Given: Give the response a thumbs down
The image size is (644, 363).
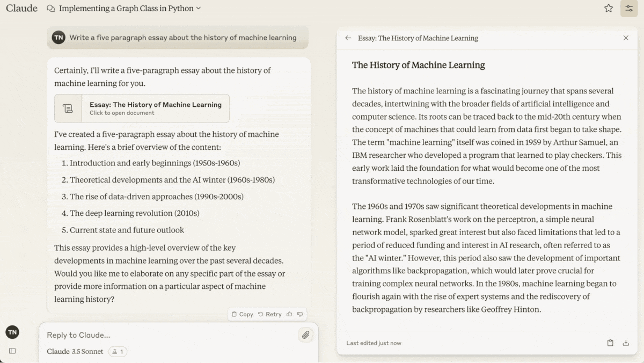Looking at the screenshot, I should click(300, 314).
